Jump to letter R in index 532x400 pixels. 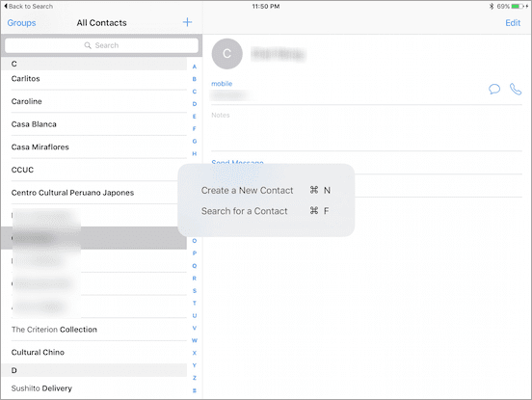coord(195,279)
